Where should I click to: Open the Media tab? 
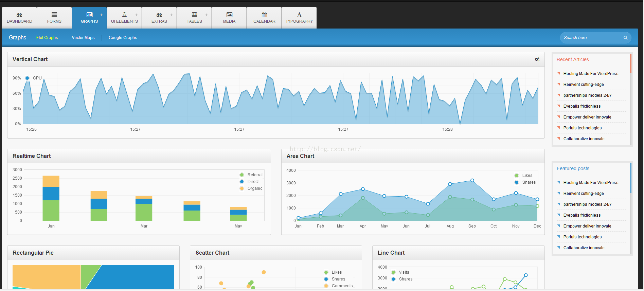[x=229, y=18]
